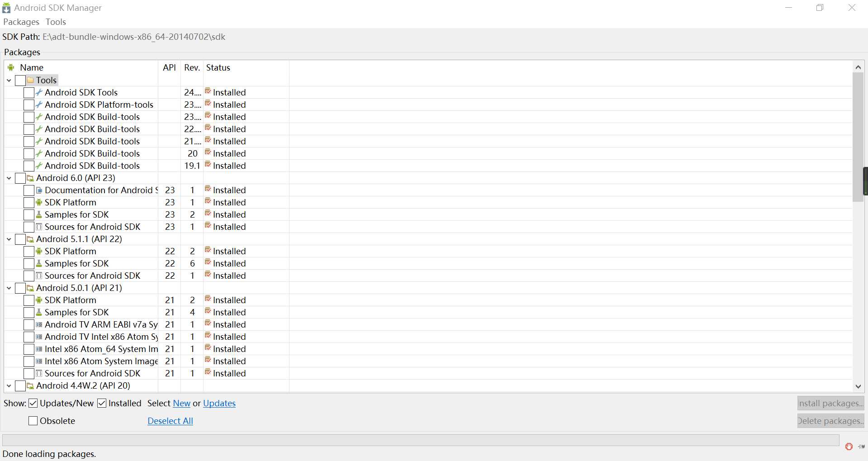Click the scrollbar up arrow

point(858,67)
